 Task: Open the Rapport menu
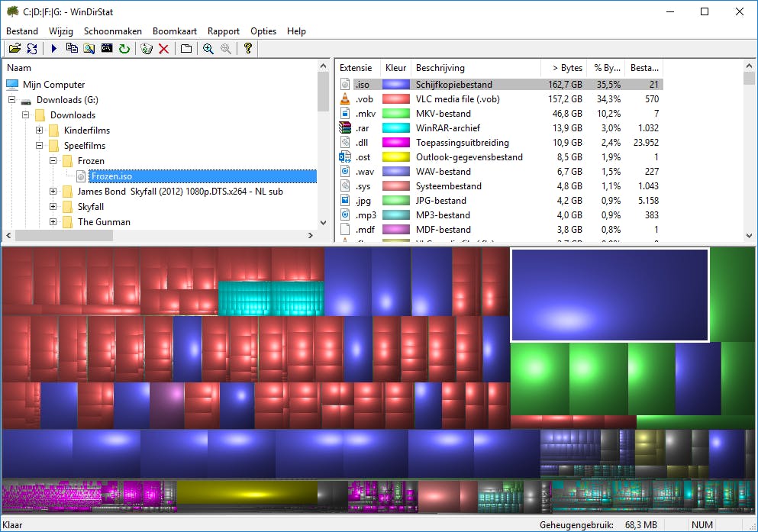click(224, 31)
